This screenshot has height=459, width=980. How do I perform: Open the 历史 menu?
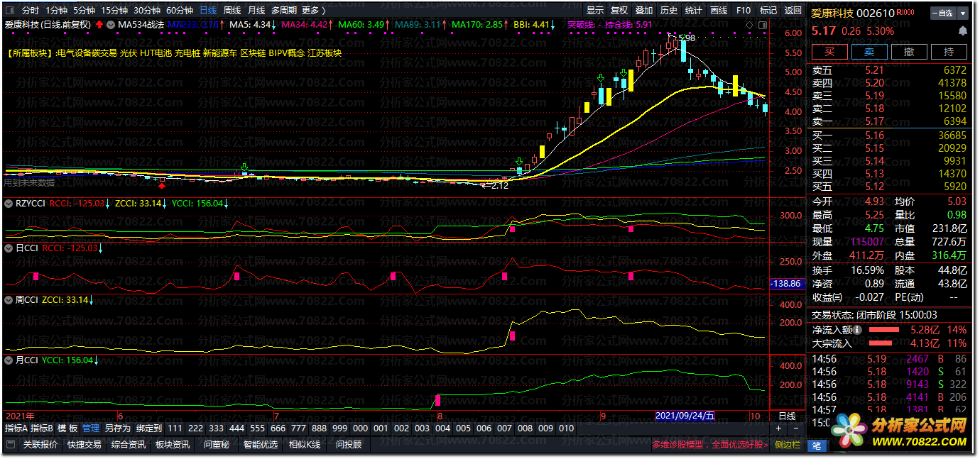(669, 11)
